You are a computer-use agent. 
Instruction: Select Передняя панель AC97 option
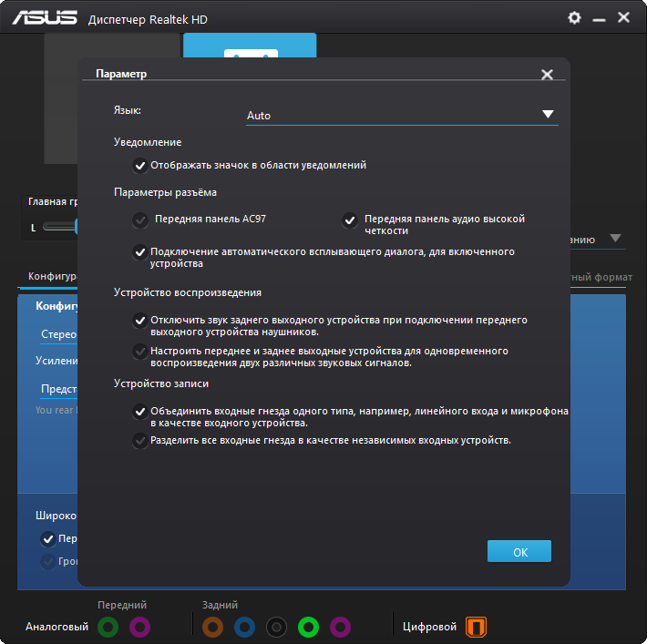coord(140,220)
